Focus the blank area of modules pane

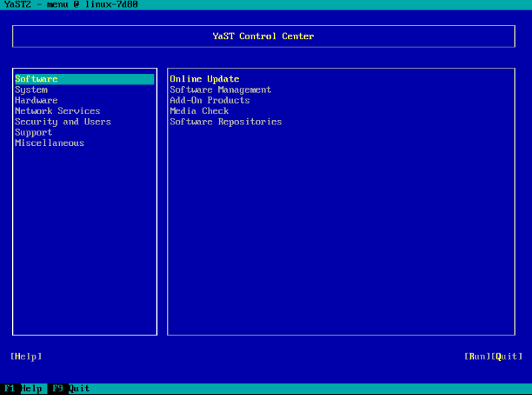341,237
